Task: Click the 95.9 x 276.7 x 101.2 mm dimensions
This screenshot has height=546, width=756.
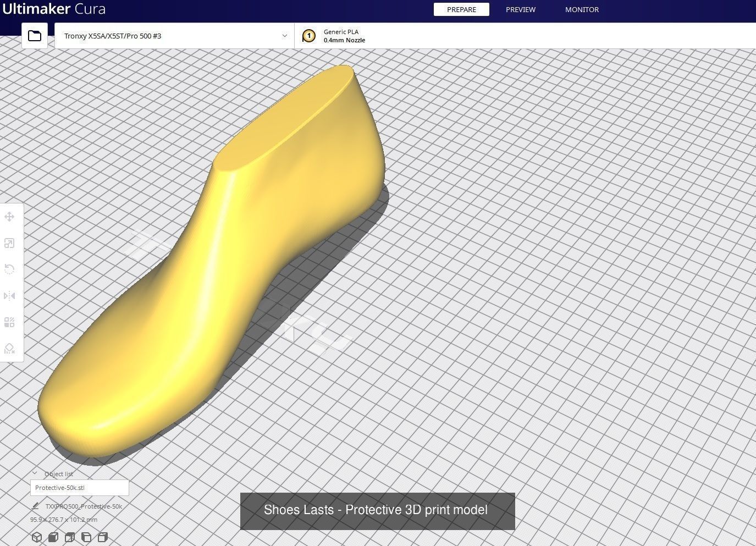Action: pos(64,520)
